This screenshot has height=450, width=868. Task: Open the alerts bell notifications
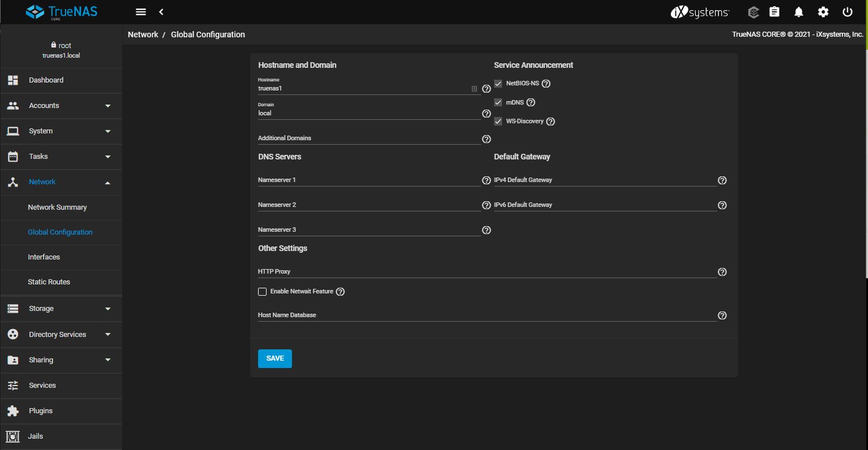click(799, 12)
